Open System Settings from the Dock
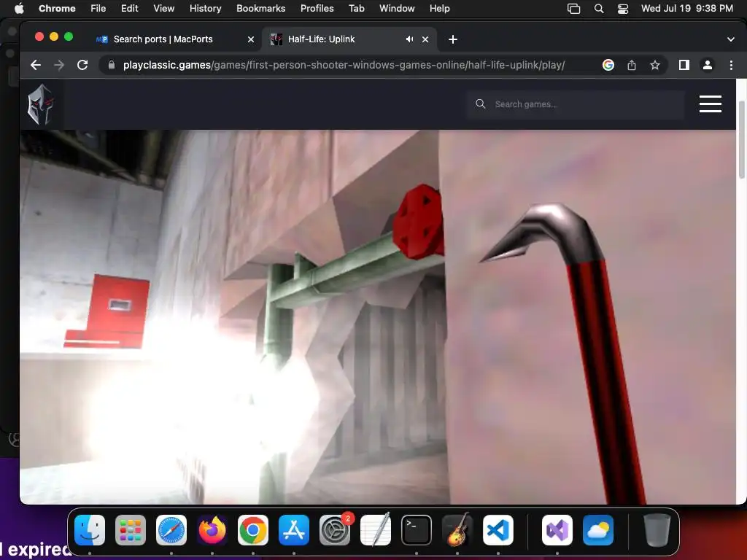The width and height of the screenshot is (747, 560). point(334,530)
